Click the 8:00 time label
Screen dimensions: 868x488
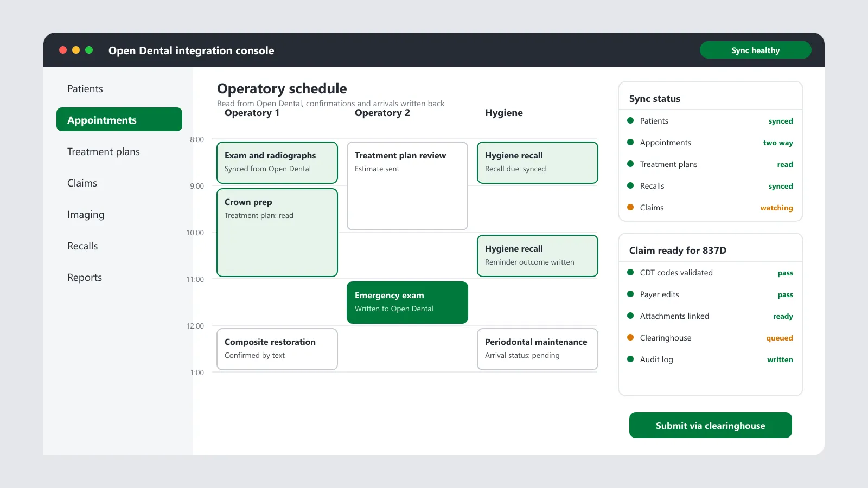[197, 139]
